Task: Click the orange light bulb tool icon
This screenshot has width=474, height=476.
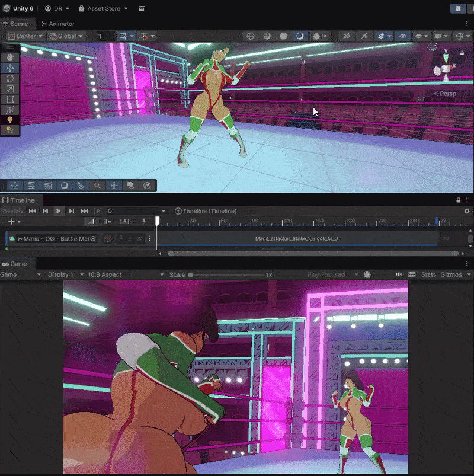Action: coord(9,120)
